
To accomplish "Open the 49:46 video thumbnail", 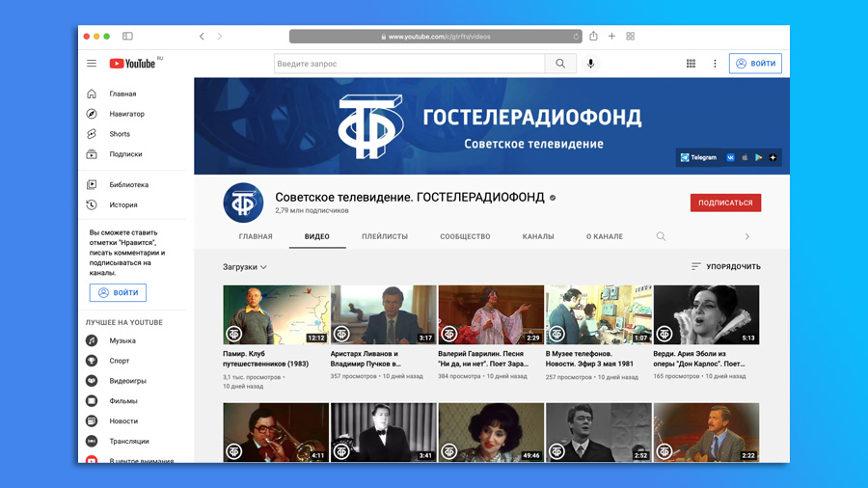I will tap(491, 432).
